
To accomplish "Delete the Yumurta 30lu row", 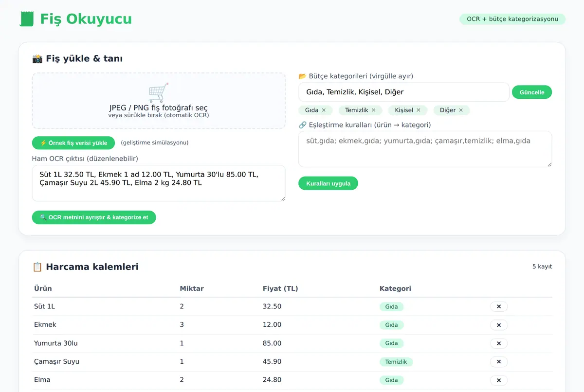I will (499, 343).
